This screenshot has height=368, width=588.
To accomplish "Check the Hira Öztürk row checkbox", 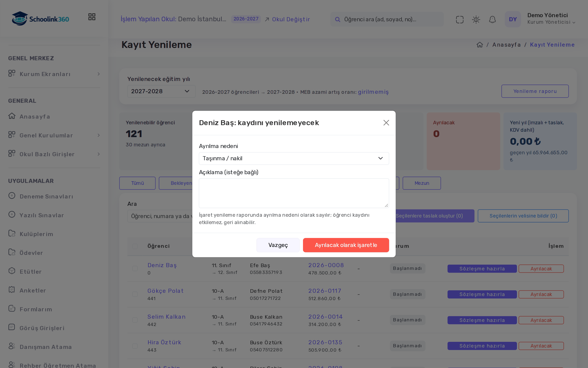I will pyautogui.click(x=135, y=346).
